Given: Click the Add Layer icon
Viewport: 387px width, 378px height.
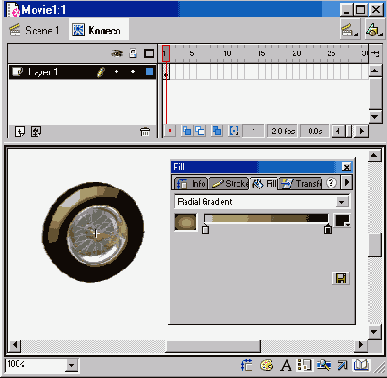Looking at the screenshot, I should pos(20,132).
